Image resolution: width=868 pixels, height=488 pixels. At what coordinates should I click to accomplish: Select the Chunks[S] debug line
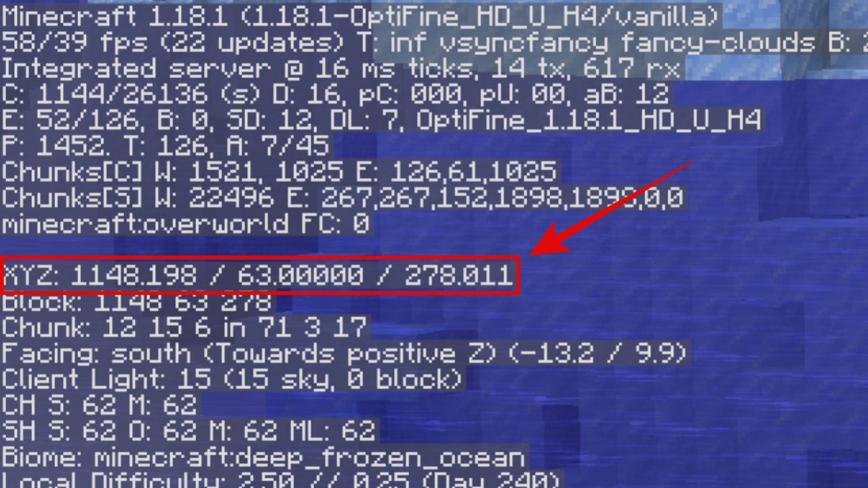[x=342, y=198]
